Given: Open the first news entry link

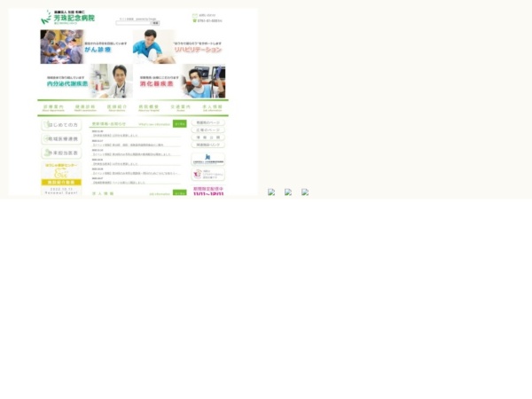Looking at the screenshot, I should click(x=115, y=136).
